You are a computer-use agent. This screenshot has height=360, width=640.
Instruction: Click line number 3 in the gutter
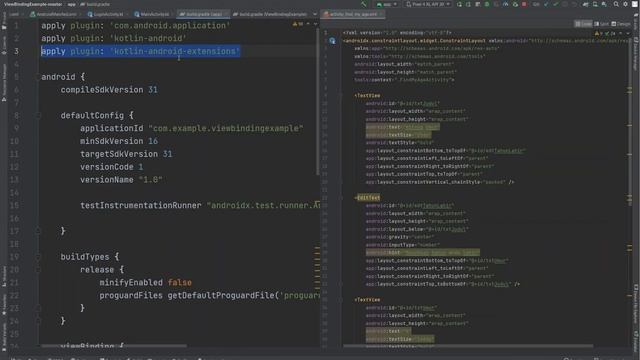pos(16,51)
